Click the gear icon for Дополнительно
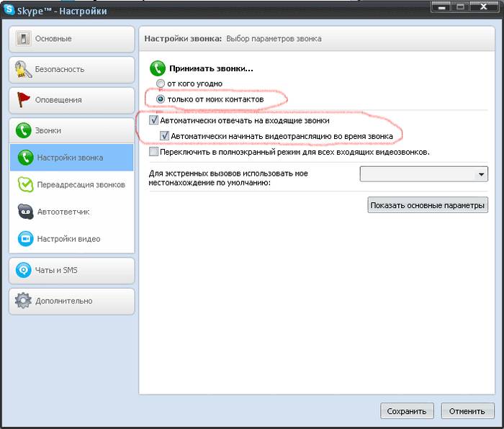Screen dimensions: 504x429 (x=24, y=301)
